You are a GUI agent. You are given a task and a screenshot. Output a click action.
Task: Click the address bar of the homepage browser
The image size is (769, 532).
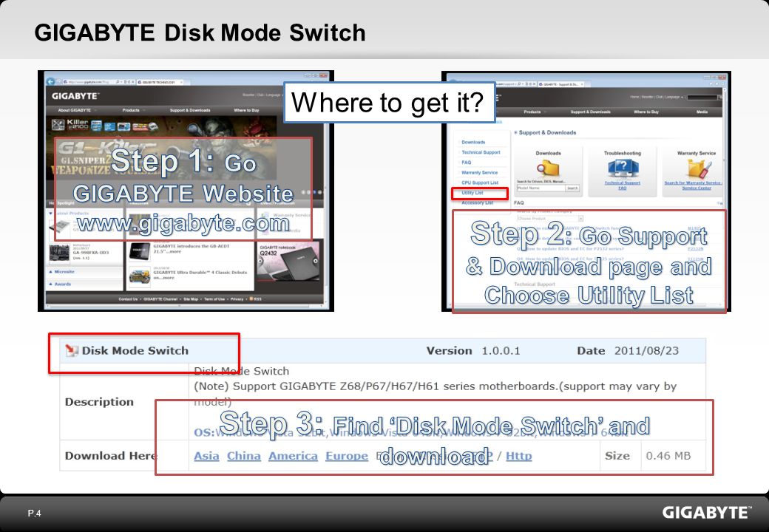tap(98, 82)
